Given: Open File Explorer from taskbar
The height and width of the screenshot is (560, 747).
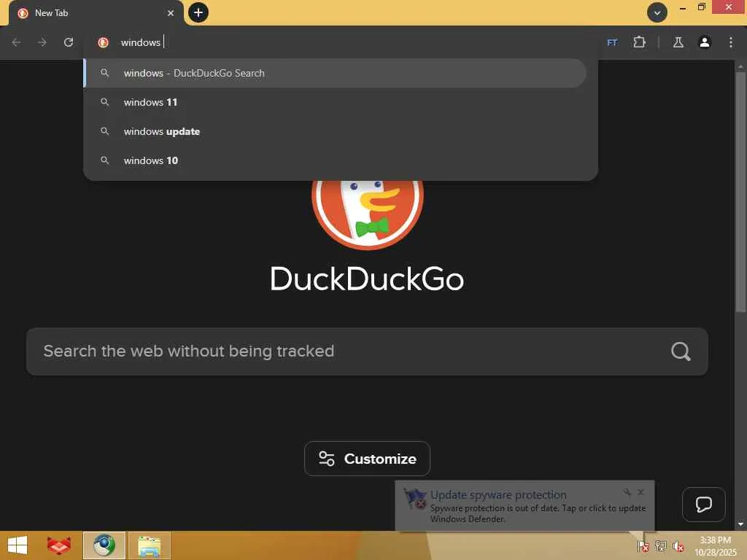Looking at the screenshot, I should point(149,545).
